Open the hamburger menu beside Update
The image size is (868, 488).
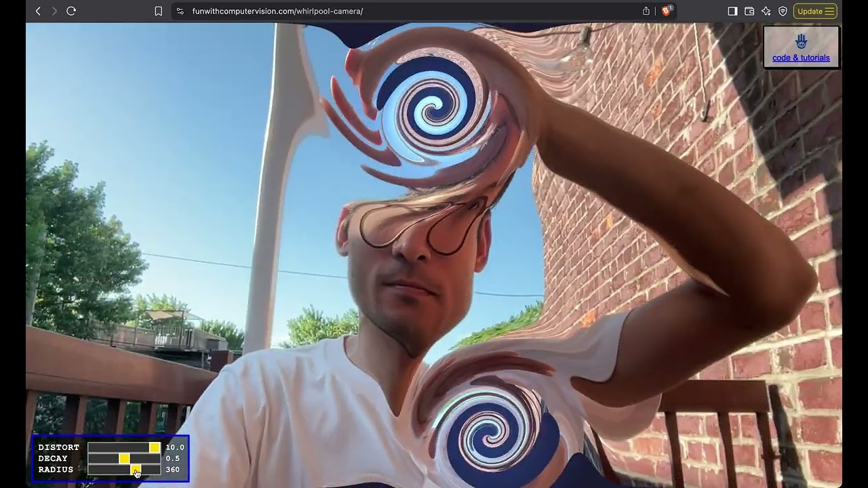pos(829,11)
